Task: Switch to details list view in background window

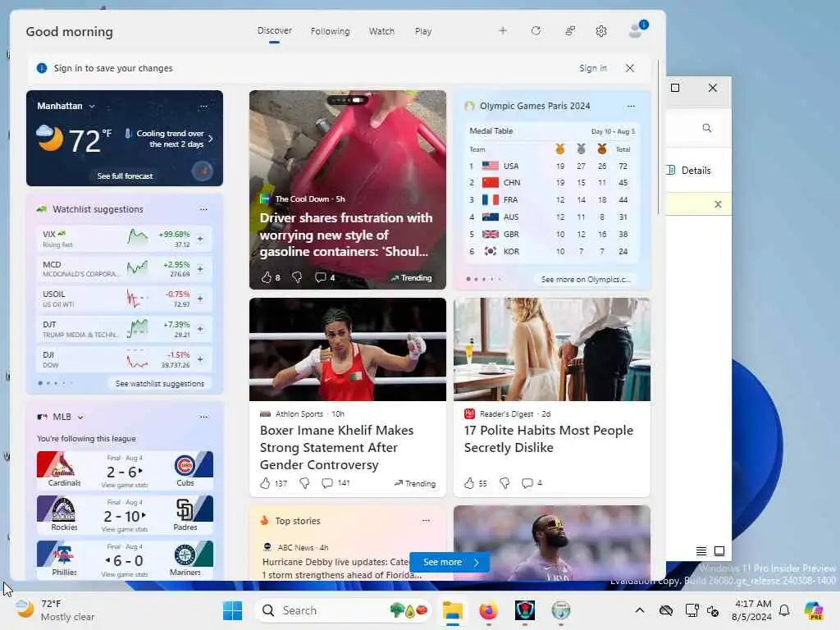Action: tap(701, 550)
